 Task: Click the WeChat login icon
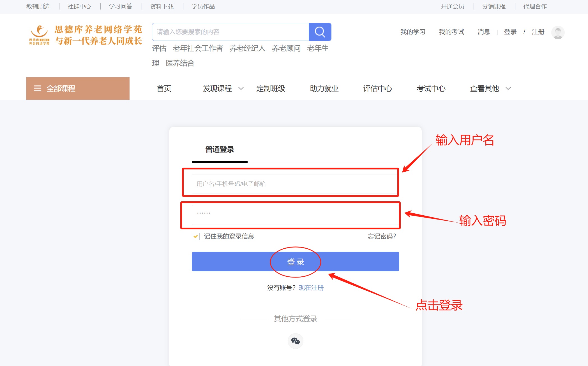point(295,341)
